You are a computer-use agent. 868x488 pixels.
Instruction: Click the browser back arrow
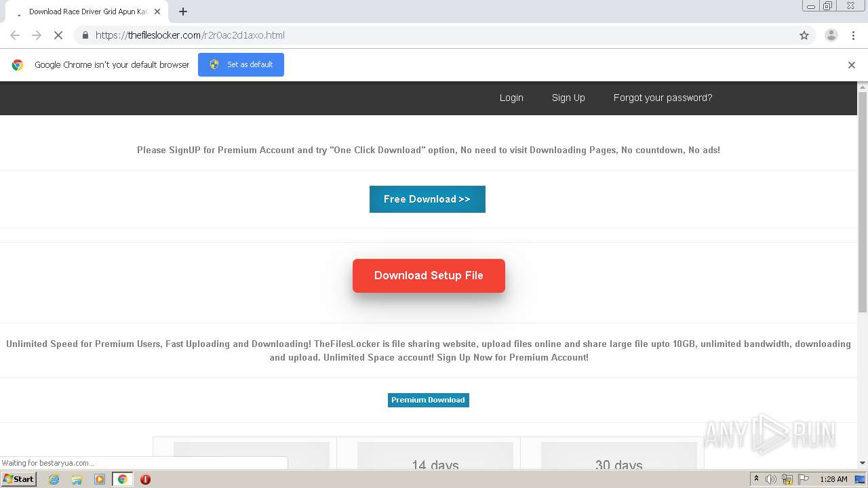(15, 35)
